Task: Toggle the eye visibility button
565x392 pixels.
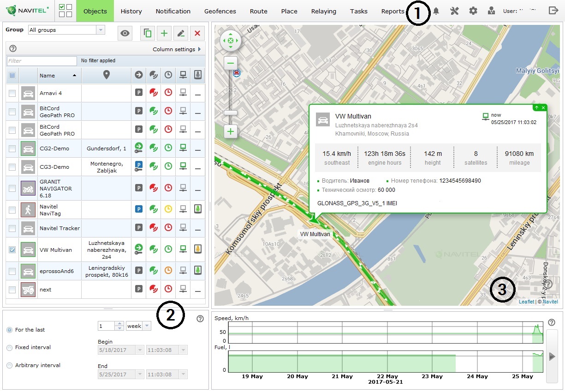Action: [x=125, y=33]
